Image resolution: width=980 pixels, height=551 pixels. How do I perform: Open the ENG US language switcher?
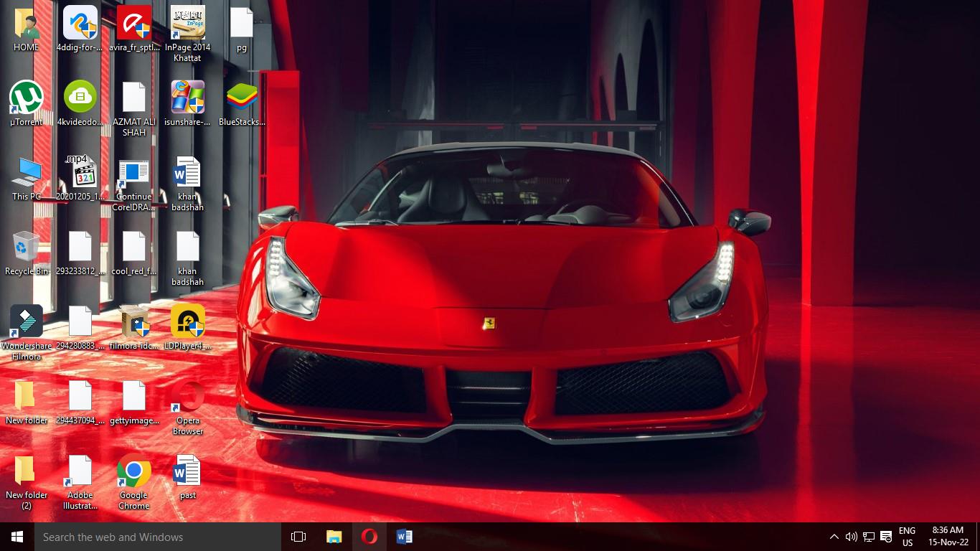tap(908, 537)
